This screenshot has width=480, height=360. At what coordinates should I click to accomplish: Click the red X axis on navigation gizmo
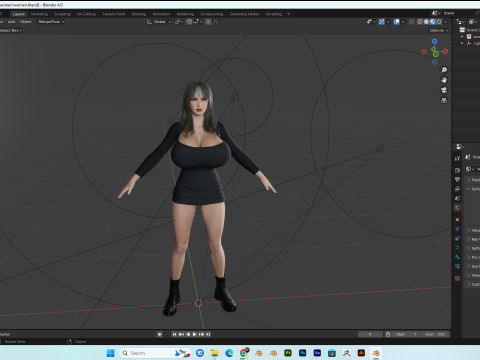pos(445,52)
